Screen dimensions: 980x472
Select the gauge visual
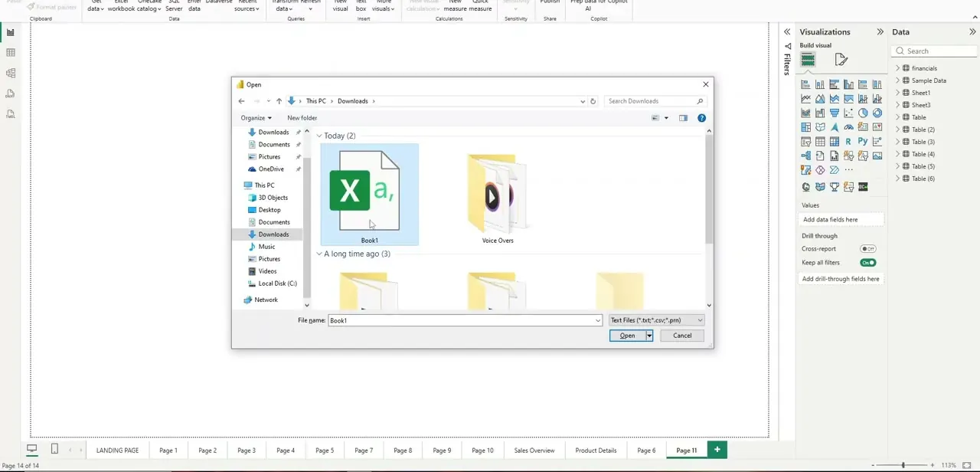[x=848, y=127]
